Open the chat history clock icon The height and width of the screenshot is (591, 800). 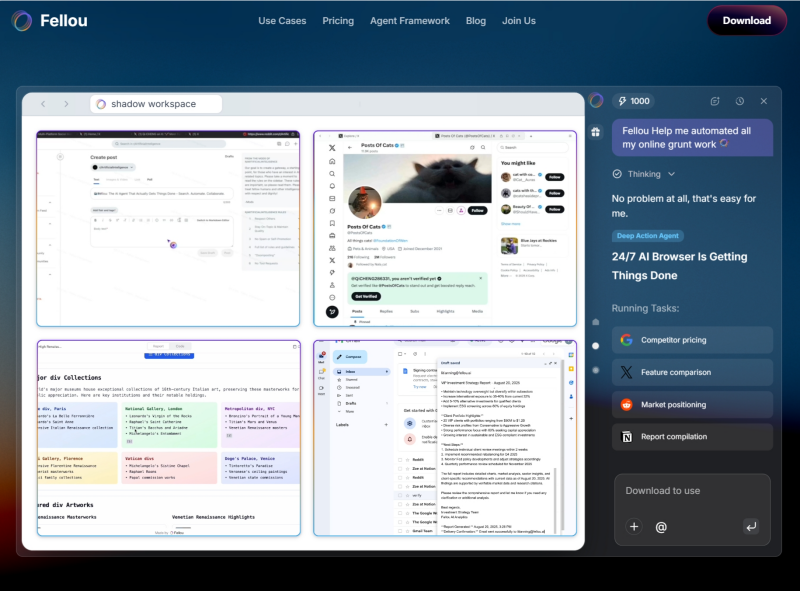point(739,101)
